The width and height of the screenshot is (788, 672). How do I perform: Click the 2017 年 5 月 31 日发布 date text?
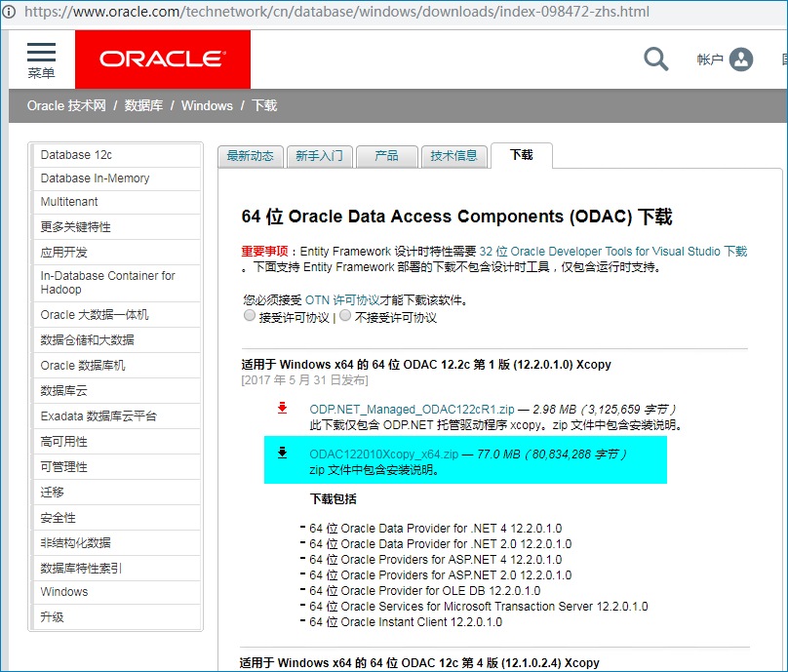tap(304, 380)
